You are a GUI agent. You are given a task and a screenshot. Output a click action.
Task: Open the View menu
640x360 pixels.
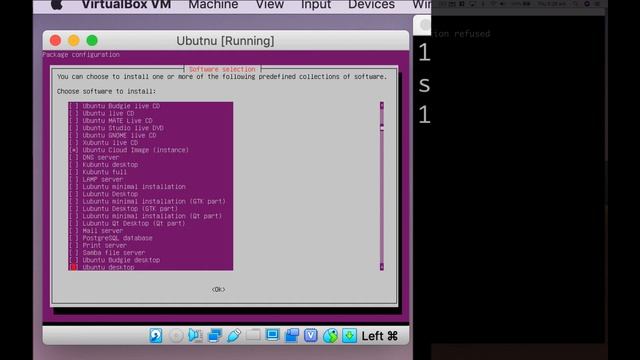pos(269,5)
